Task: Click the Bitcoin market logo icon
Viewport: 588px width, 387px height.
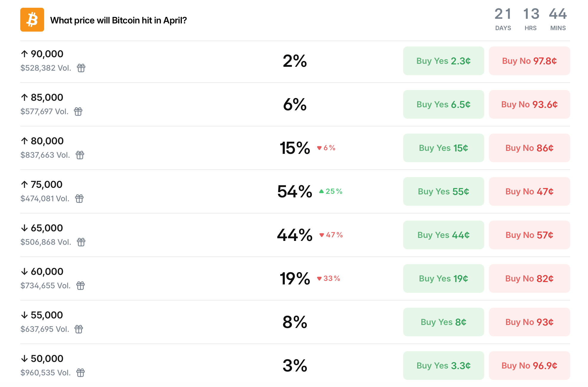Action: 32,20
